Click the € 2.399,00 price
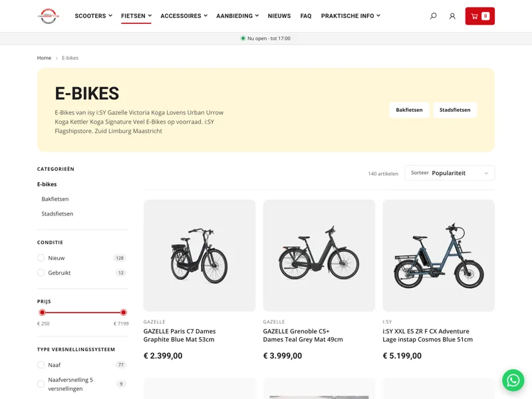Image resolution: width=532 pixels, height=399 pixels. pos(163,356)
